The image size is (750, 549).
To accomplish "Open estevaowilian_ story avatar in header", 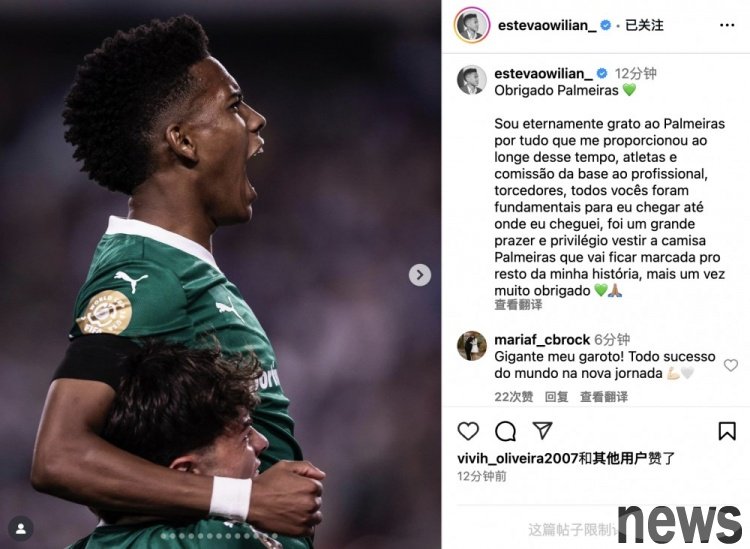I will (472, 25).
